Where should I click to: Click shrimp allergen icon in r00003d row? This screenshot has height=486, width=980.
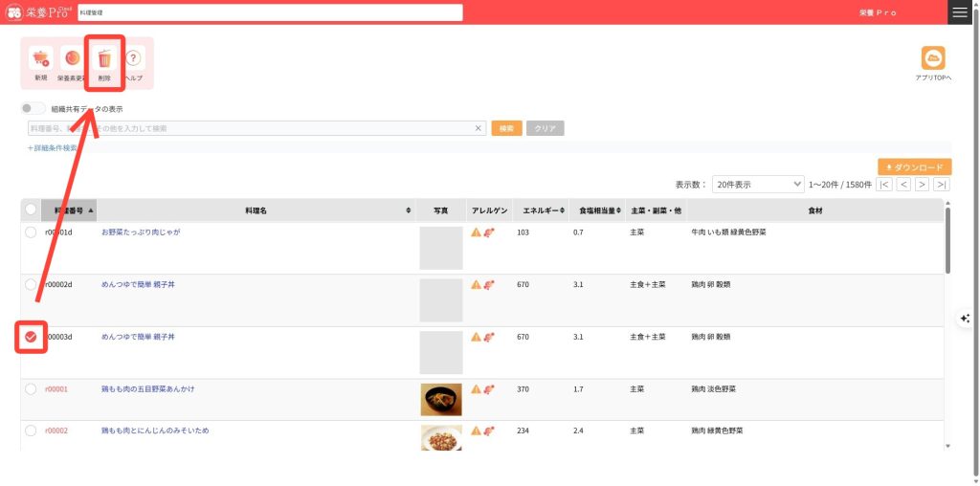[x=489, y=338]
